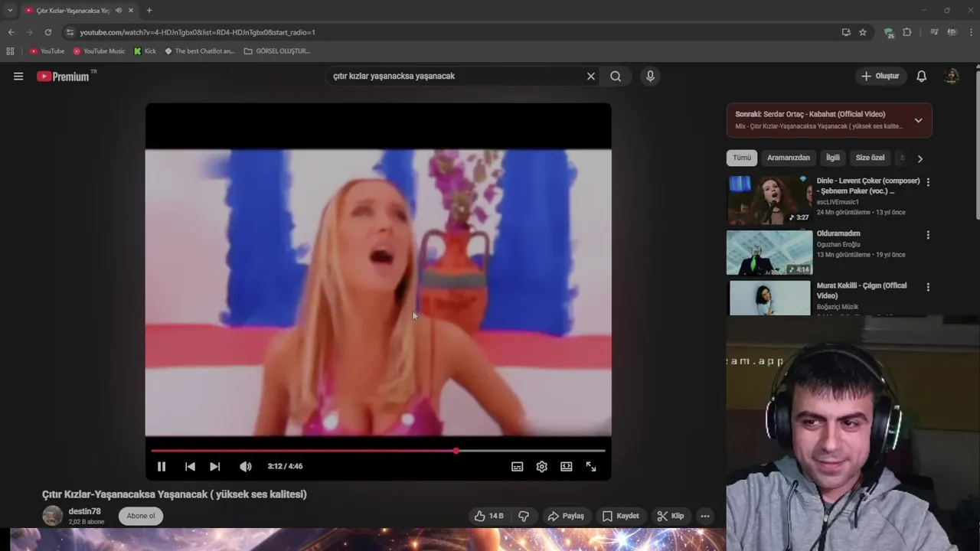This screenshot has height=551, width=980.
Task: Open the YouTube account avatar menu
Action: tap(952, 76)
